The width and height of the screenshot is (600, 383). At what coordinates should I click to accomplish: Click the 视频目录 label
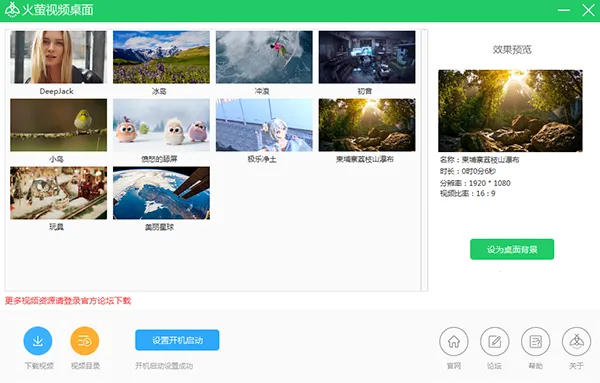pyautogui.click(x=85, y=366)
